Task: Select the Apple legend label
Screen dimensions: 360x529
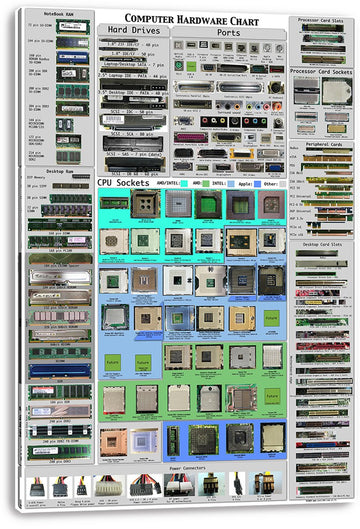Action: click(245, 184)
